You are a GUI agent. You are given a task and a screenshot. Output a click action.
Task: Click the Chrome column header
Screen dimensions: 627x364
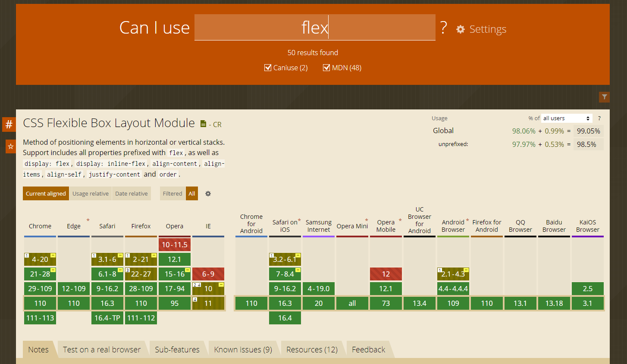pyautogui.click(x=40, y=226)
